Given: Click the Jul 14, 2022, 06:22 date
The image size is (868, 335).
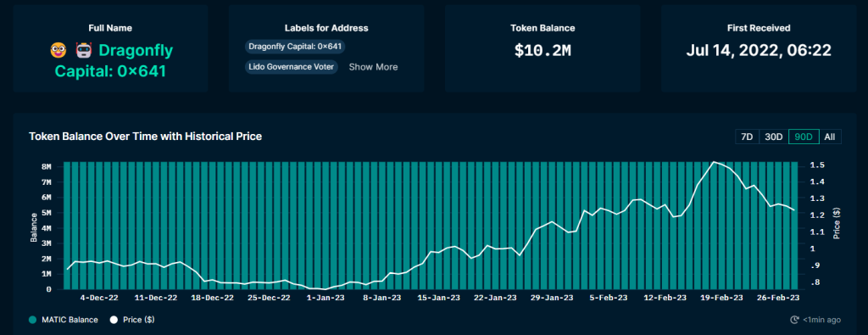Looking at the screenshot, I should (759, 51).
